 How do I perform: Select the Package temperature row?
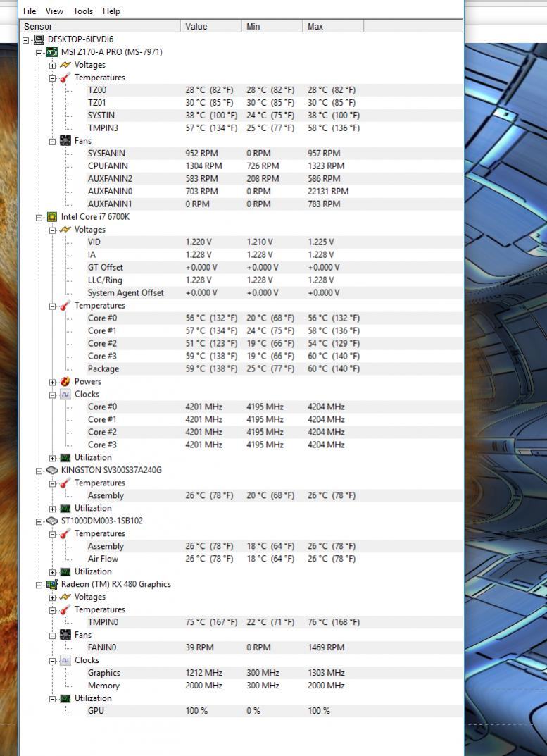[274, 368]
